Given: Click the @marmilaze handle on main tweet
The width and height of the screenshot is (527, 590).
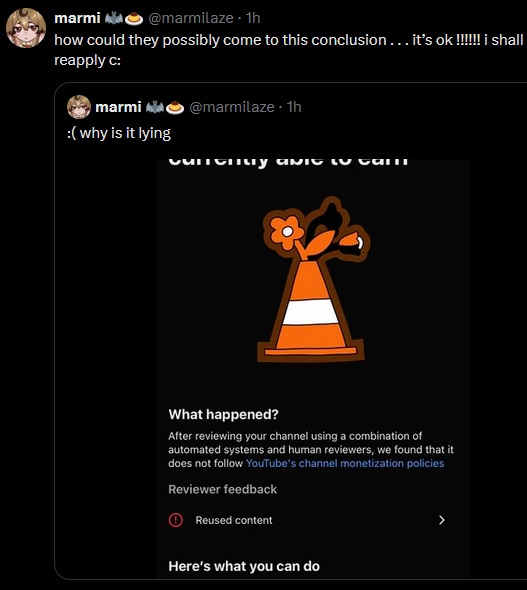Looking at the screenshot, I should (191, 18).
